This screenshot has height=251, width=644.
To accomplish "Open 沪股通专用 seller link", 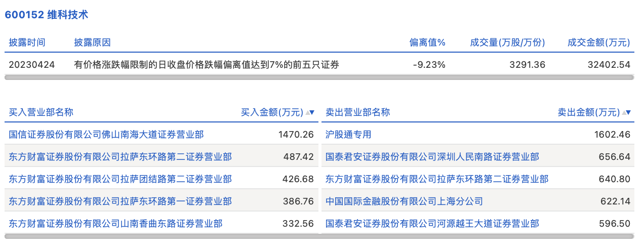I will click(x=348, y=135).
